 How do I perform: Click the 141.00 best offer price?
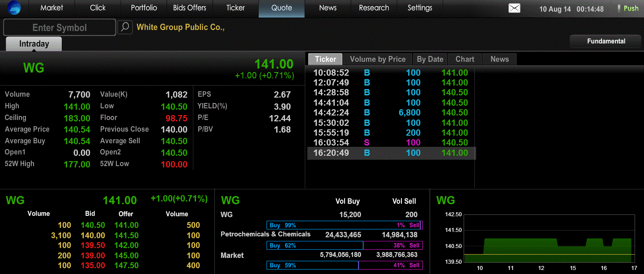click(126, 225)
